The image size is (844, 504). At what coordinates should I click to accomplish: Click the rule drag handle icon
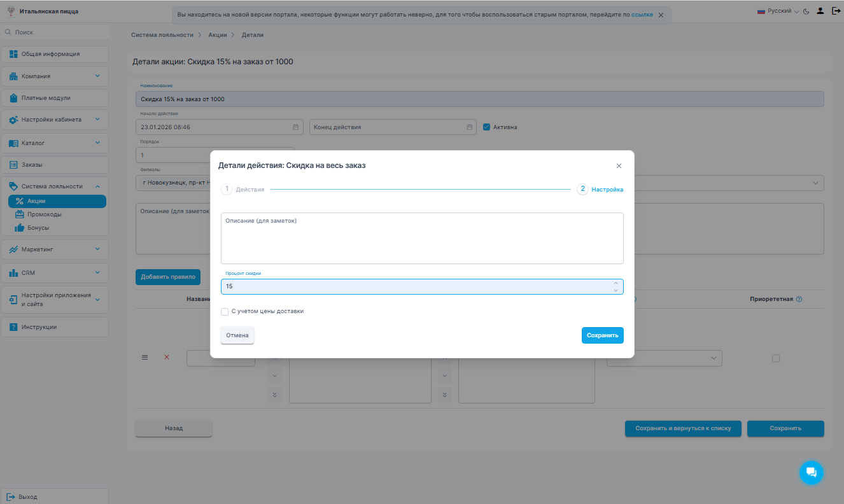[x=144, y=358]
